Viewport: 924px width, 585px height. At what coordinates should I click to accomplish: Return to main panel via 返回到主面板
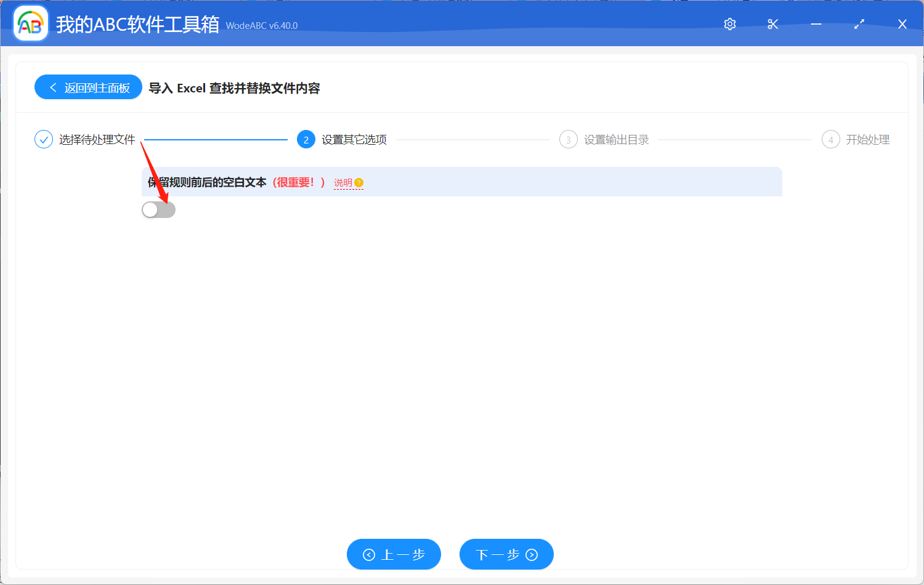88,87
